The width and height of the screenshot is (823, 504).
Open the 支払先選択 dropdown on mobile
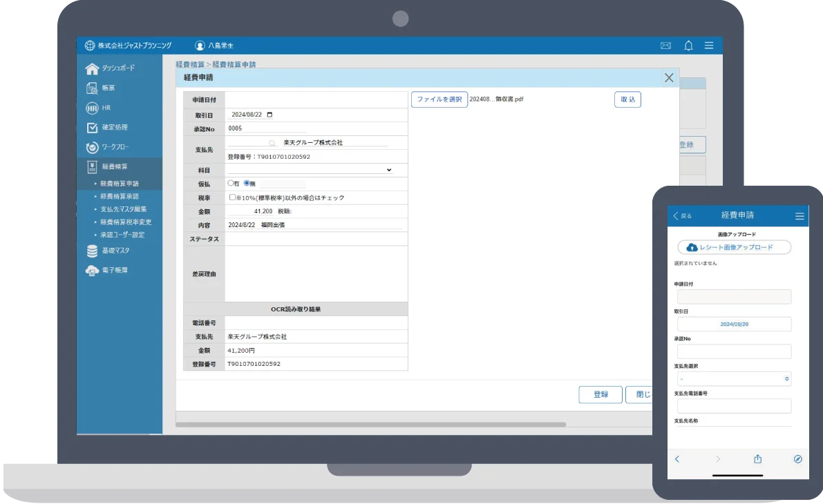[x=733, y=379]
